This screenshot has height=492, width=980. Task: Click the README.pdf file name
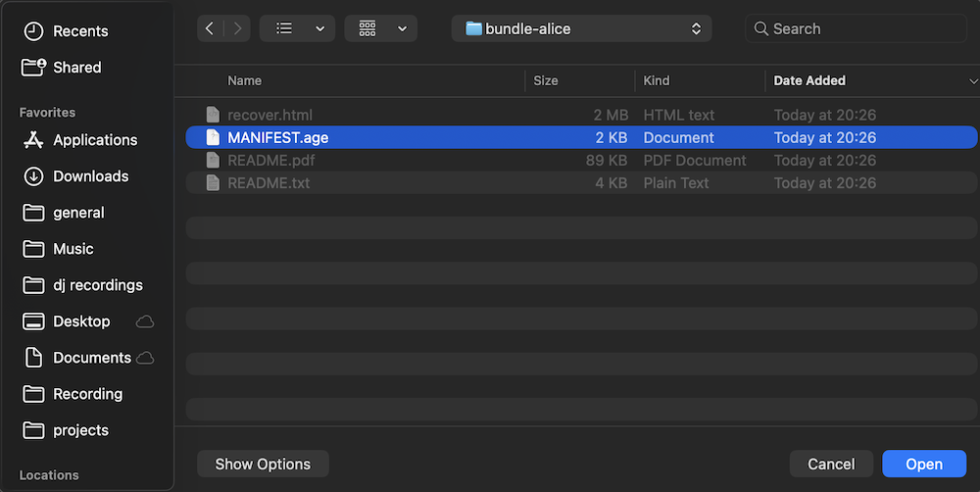(x=271, y=160)
